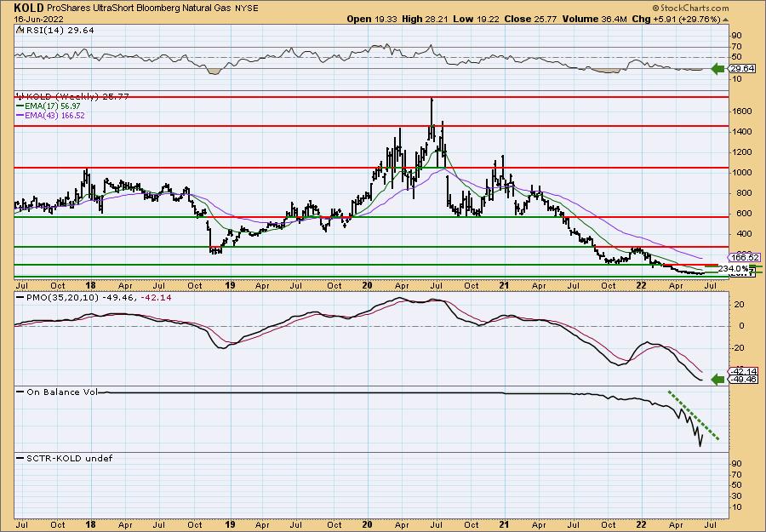
Task: Click the Low 19.22 value
Action: [477, 19]
